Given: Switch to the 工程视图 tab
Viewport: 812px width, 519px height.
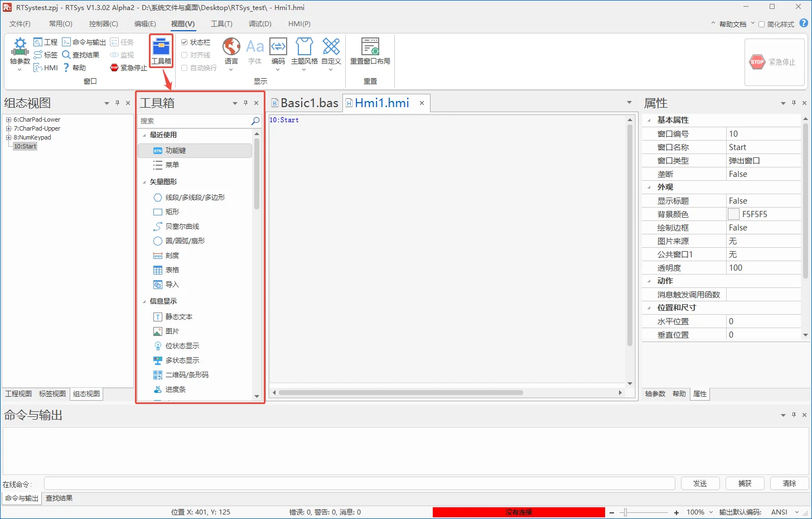Looking at the screenshot, I should pyautogui.click(x=18, y=394).
